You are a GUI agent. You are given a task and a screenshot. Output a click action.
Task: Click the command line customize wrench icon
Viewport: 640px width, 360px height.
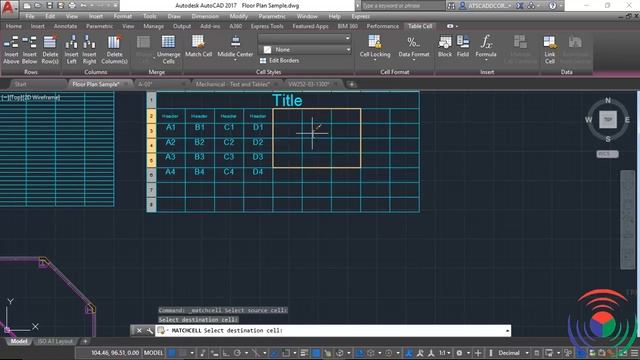point(149,330)
